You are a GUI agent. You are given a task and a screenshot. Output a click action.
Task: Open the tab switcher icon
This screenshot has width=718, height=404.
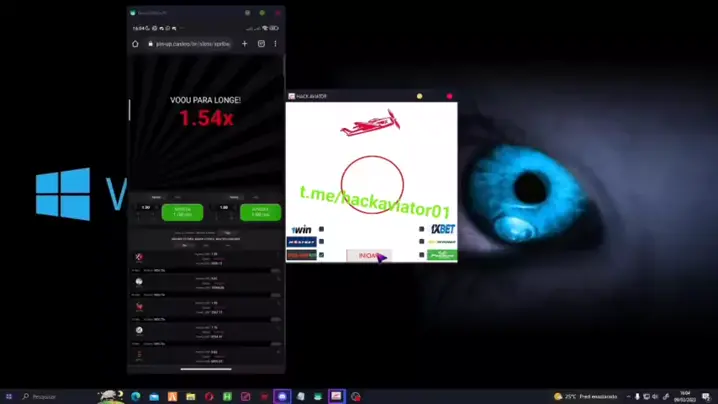click(261, 44)
